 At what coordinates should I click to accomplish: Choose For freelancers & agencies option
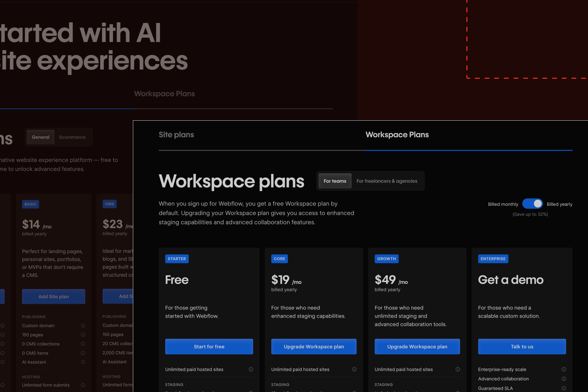[x=386, y=181]
